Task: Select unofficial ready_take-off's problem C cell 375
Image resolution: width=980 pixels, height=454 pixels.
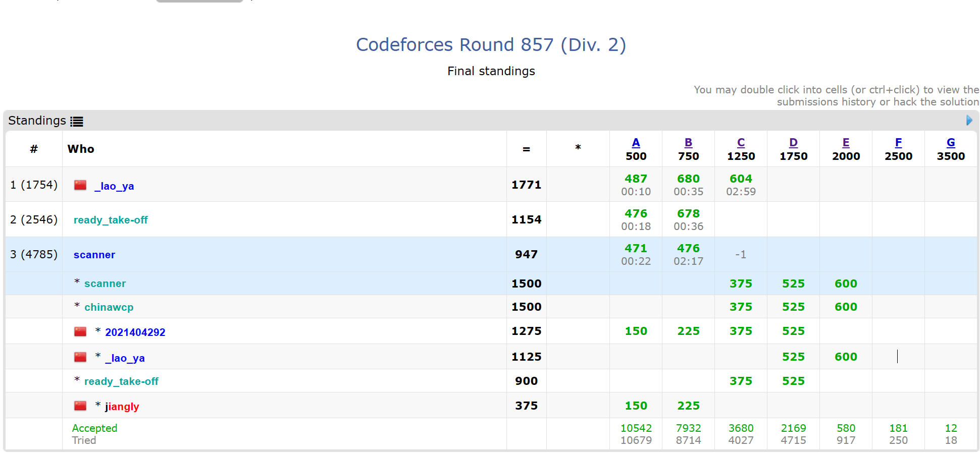Action: click(x=741, y=381)
